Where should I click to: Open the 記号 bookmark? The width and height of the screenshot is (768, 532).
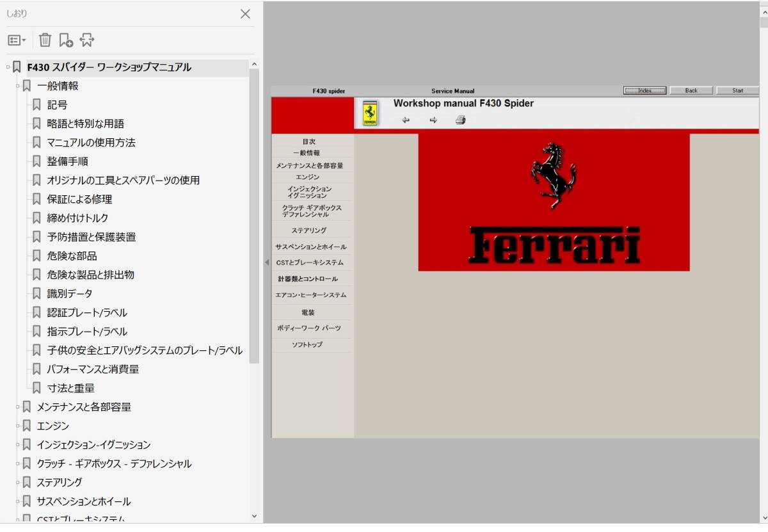57,105
